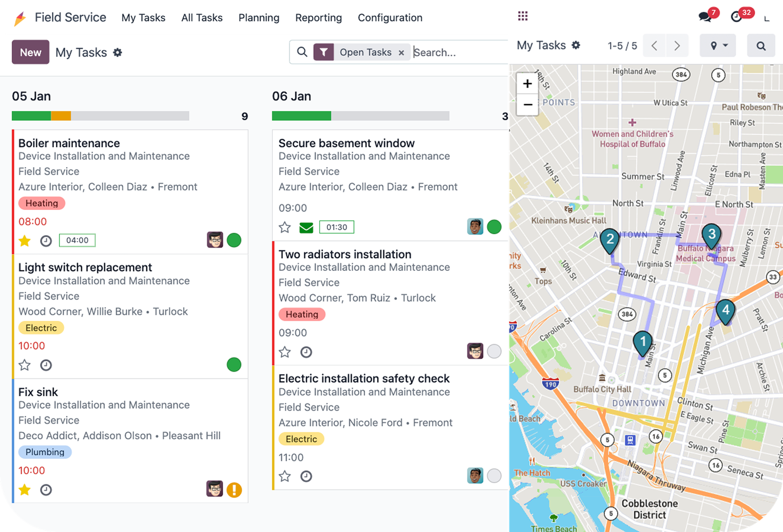783x532 pixels.
Task: Toggle the priority star on Boiler maintenance
Action: pos(24,241)
